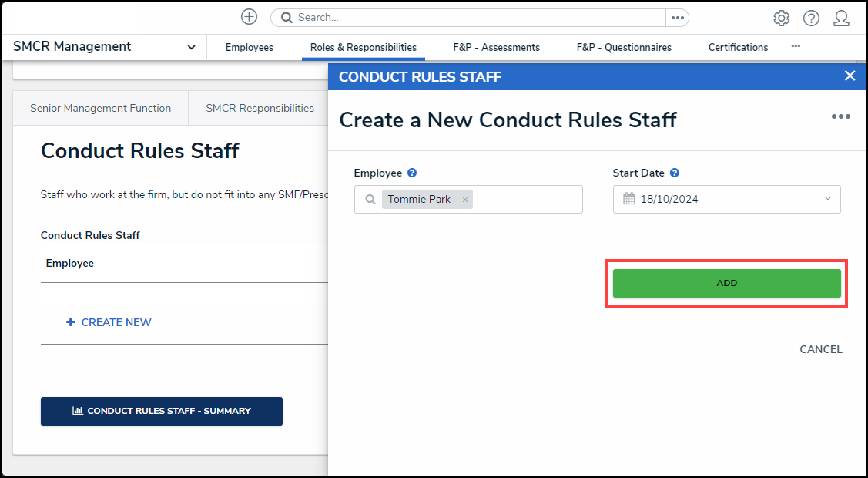Open the panel's three-dot options menu

click(840, 116)
